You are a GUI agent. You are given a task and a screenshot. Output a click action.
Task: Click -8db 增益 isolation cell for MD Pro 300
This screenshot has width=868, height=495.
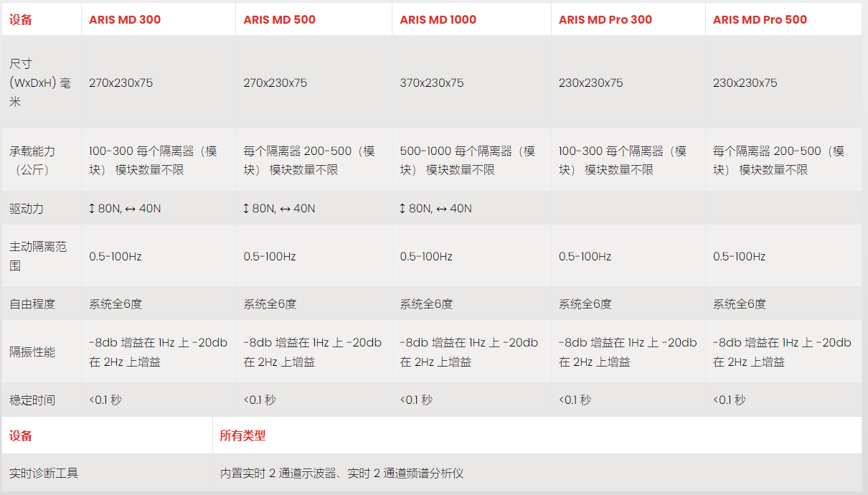pyautogui.click(x=628, y=352)
